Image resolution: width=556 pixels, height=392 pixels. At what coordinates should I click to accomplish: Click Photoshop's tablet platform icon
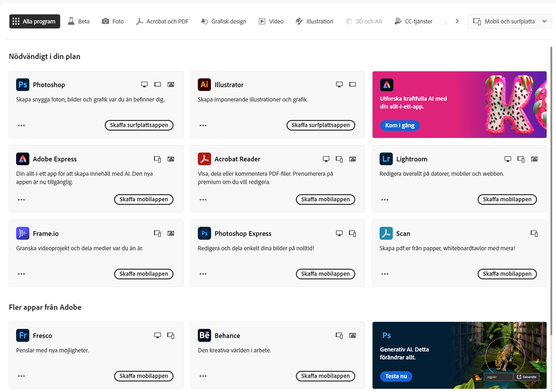point(157,84)
